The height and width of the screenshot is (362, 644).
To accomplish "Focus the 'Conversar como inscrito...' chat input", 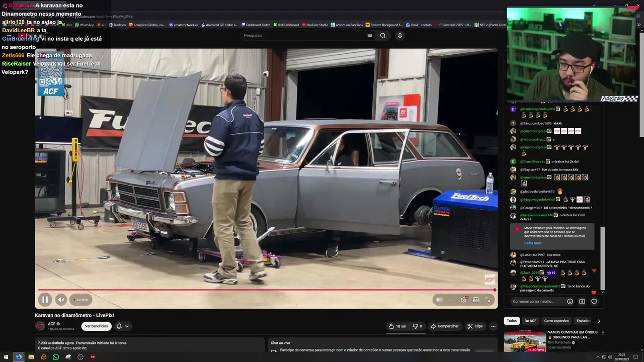I will tap(537, 302).
